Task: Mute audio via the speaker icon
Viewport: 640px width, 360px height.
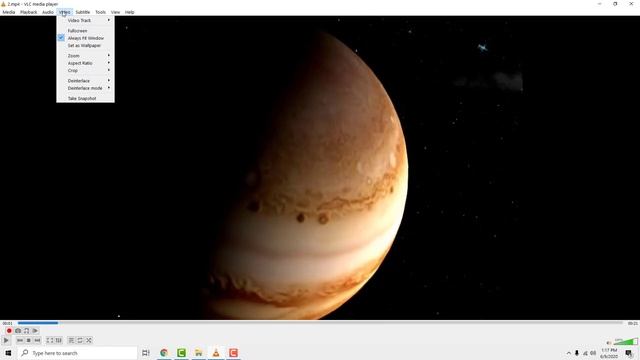Action: tap(609, 343)
